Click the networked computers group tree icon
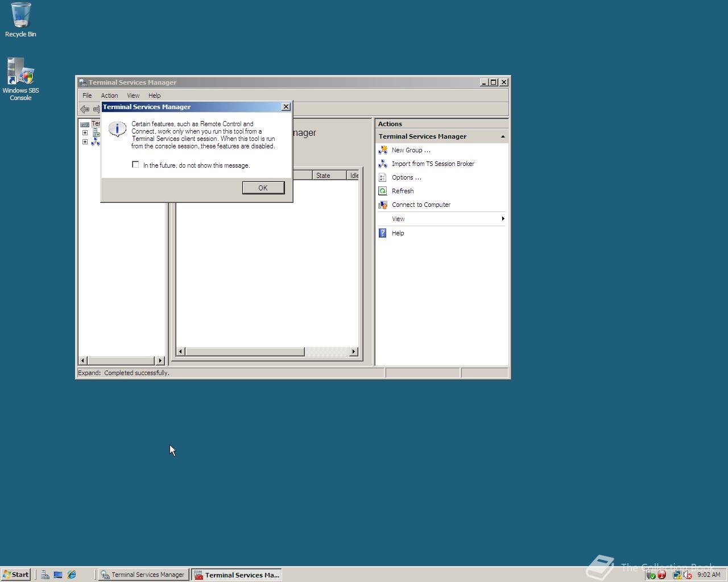Viewport: 728px width, 582px height. tap(96, 142)
